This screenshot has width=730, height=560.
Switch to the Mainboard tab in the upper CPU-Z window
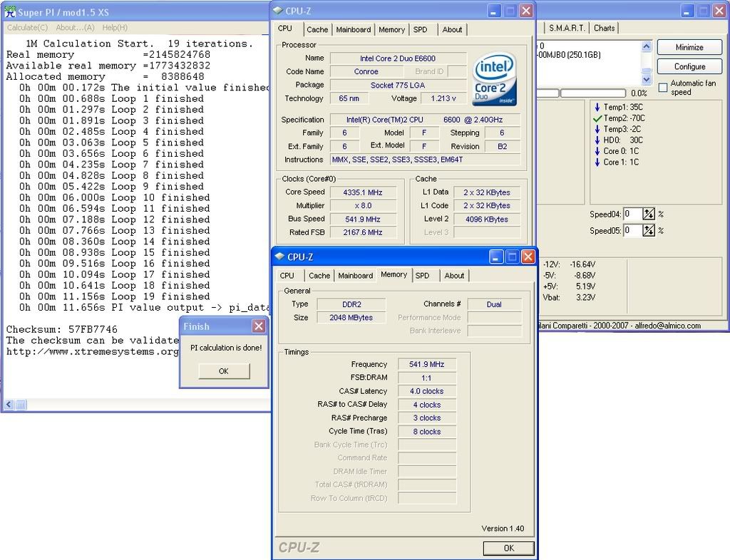353,30
